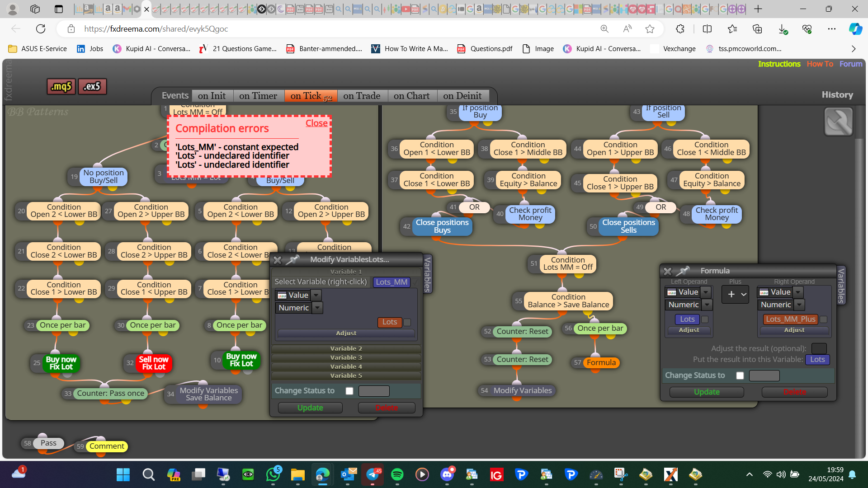Expand Variable 2 section
This screenshot has height=488, width=868.
[346, 349]
